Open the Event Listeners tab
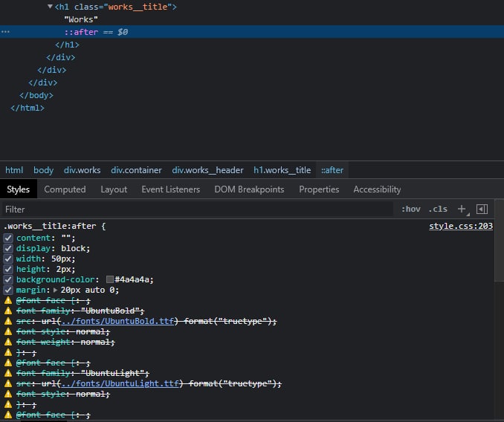Viewport: 504px width, 422px height. pos(170,189)
